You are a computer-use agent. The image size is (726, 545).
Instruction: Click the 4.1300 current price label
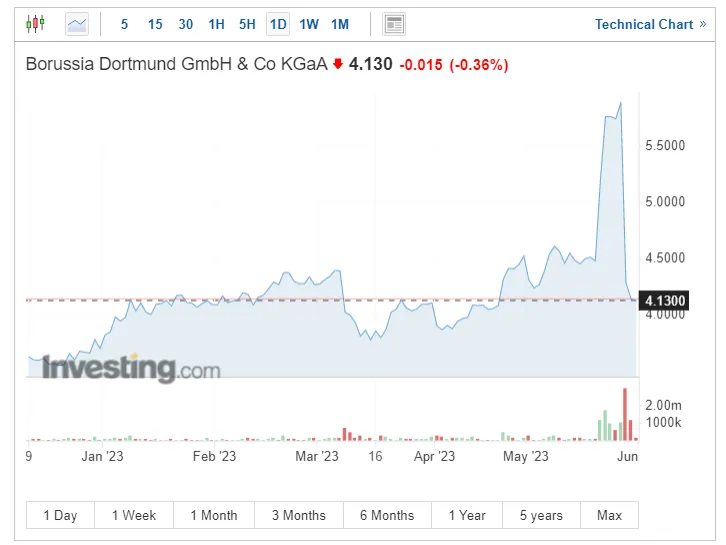[664, 301]
